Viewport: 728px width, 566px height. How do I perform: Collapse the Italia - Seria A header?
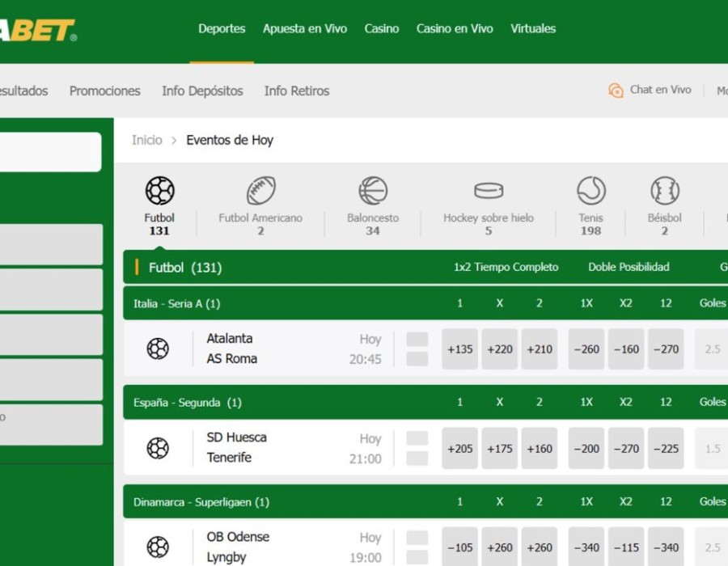[x=176, y=304]
